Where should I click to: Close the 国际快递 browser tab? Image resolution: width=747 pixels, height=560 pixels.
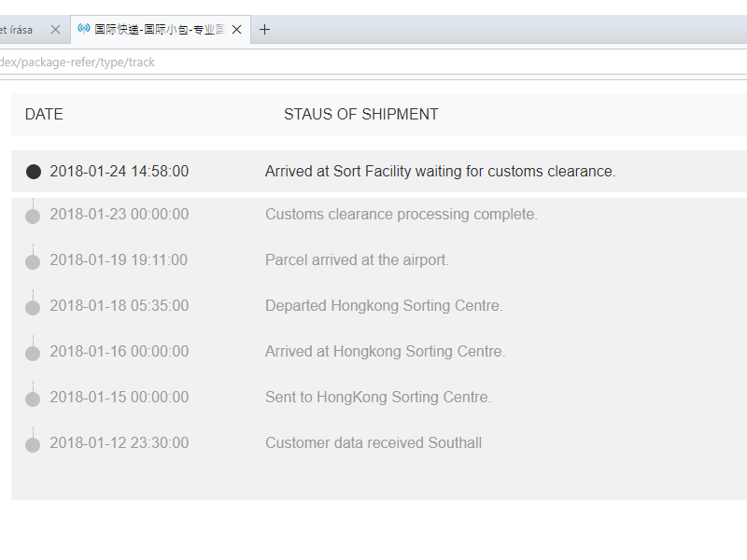pyautogui.click(x=237, y=30)
